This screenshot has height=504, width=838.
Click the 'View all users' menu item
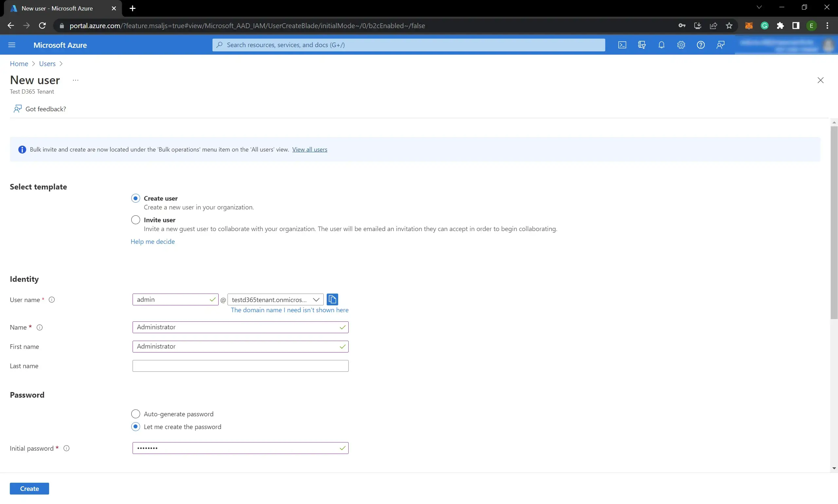tap(309, 149)
